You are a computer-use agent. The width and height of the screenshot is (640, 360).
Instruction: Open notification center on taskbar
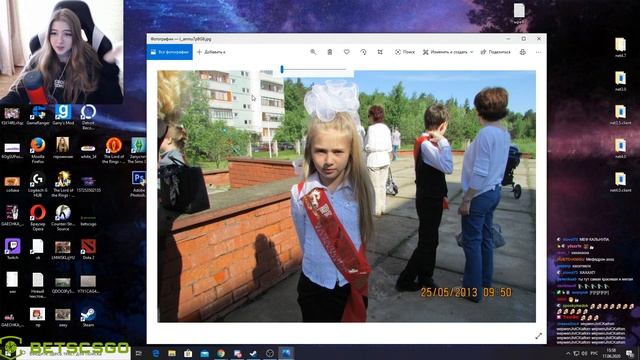(x=630, y=353)
